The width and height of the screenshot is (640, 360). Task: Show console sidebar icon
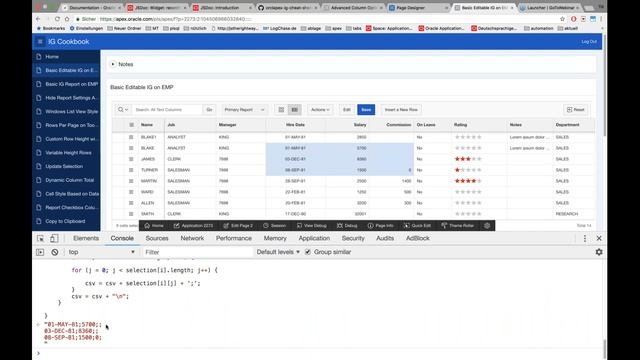(x=40, y=252)
